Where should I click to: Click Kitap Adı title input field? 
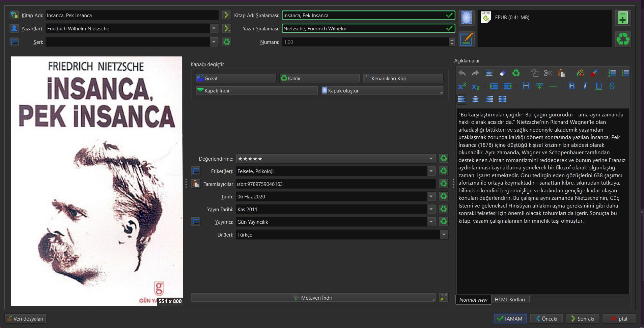pos(132,15)
